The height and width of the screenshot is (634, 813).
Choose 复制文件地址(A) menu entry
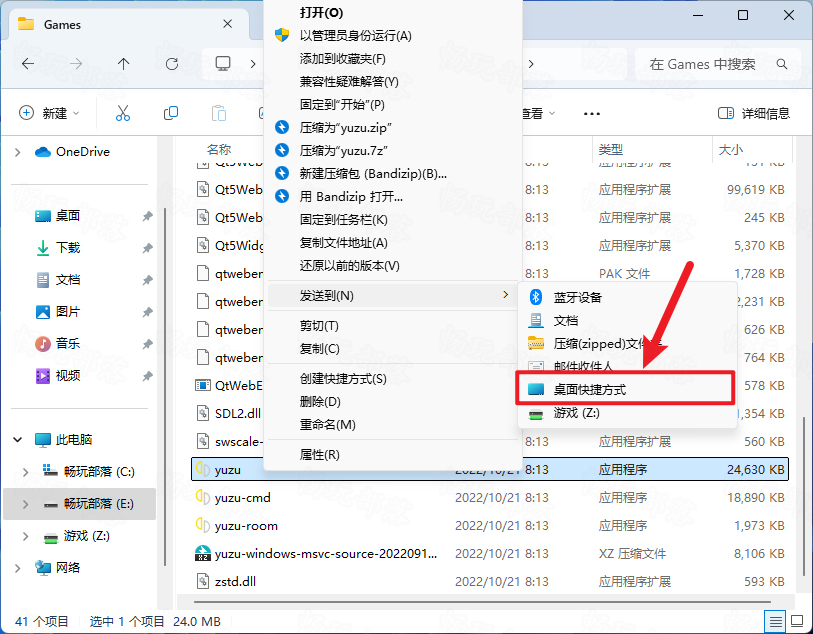[x=393, y=243]
